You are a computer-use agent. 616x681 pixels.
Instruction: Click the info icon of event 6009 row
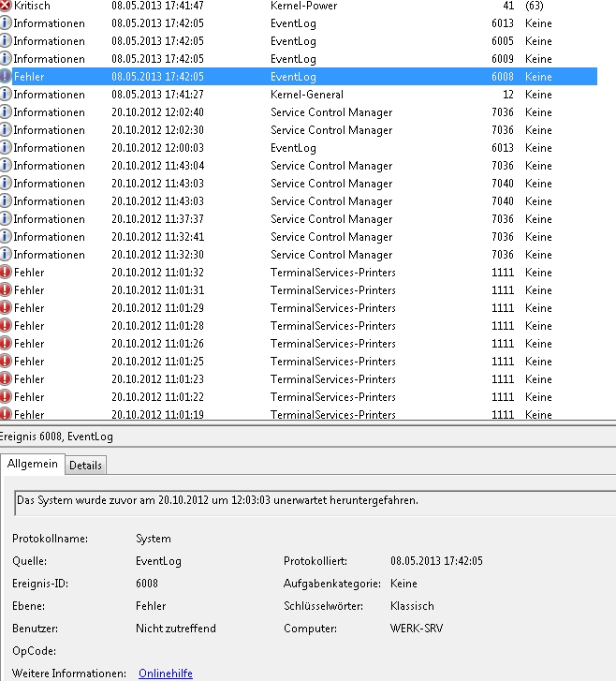click(6, 59)
